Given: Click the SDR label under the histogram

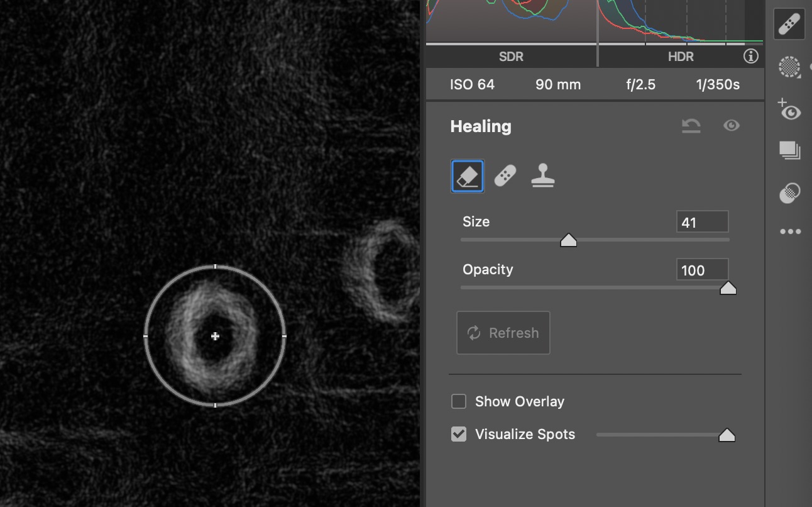Looking at the screenshot, I should pyautogui.click(x=511, y=57).
